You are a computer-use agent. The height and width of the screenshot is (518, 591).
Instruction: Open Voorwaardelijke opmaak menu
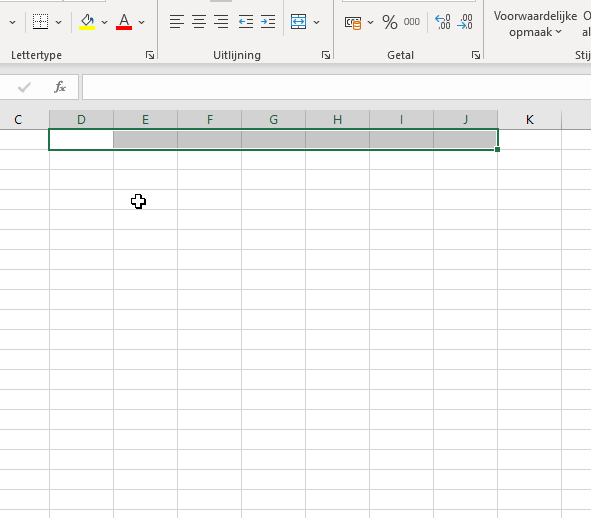click(x=535, y=24)
